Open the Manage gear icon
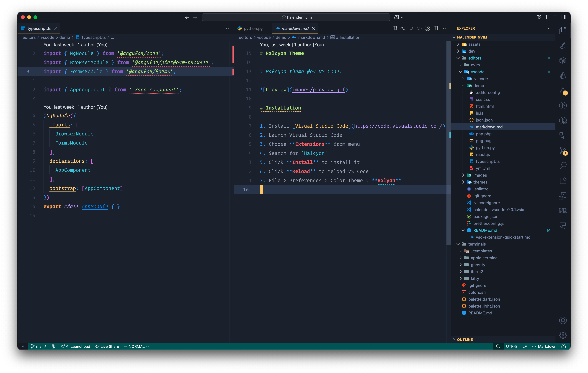This screenshot has height=373, width=588. [x=563, y=335]
